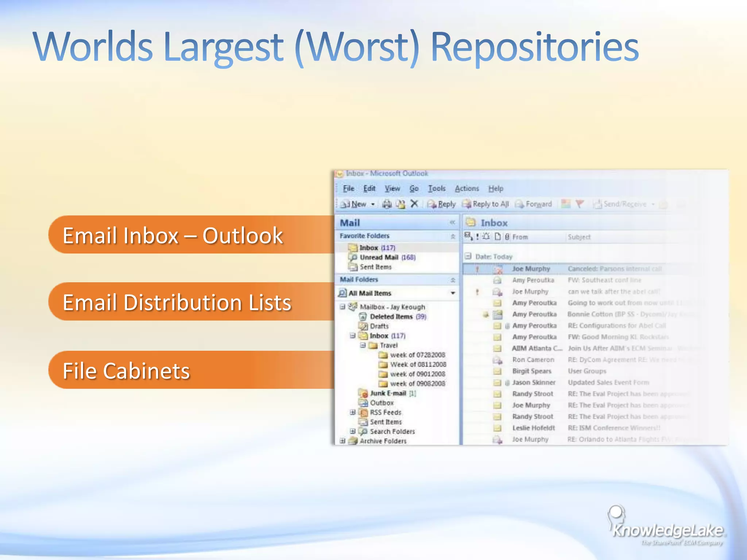
Task: Open the Help menu
Action: 496,188
